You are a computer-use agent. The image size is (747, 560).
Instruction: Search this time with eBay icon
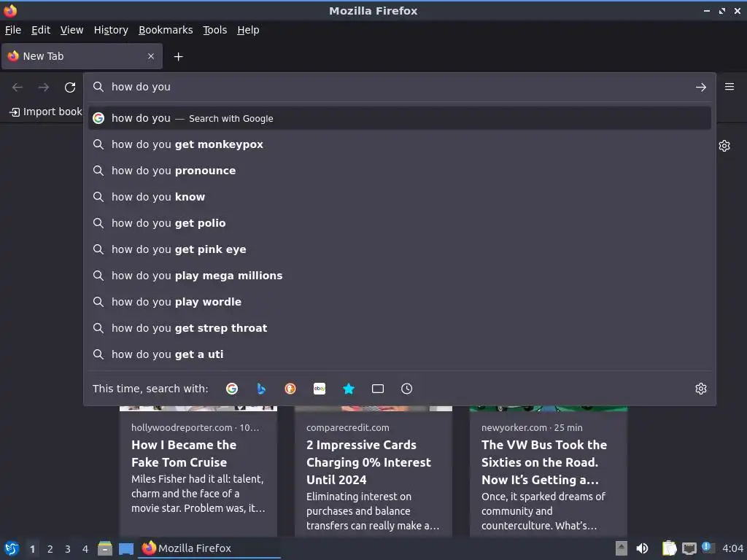tap(320, 389)
